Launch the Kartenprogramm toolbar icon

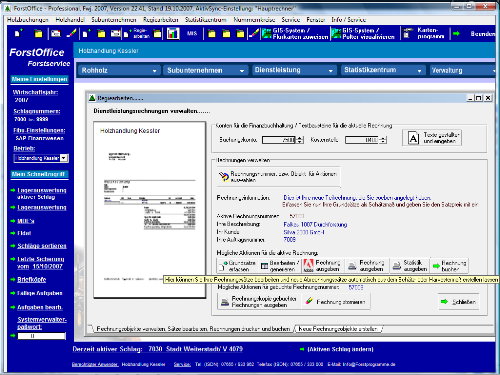424,33
